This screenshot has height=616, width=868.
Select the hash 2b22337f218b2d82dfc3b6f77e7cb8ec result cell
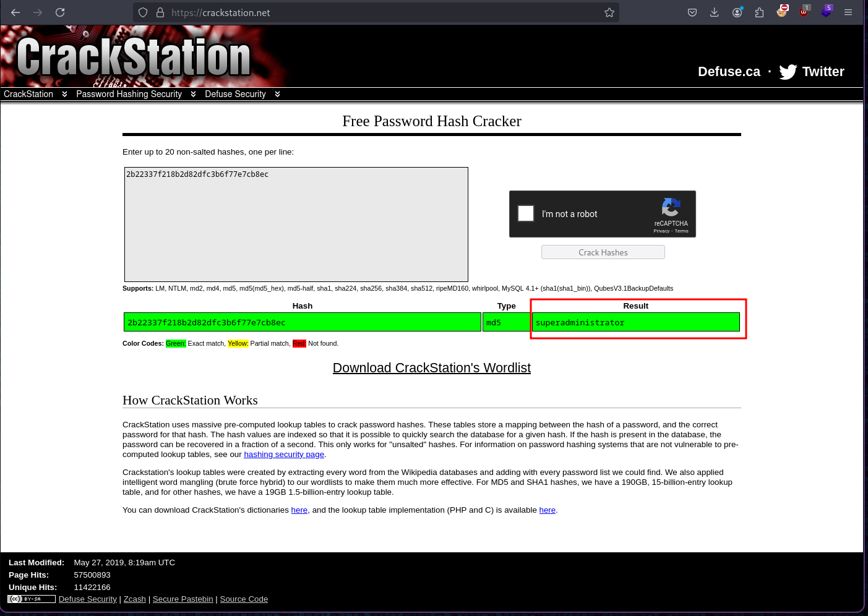(303, 322)
